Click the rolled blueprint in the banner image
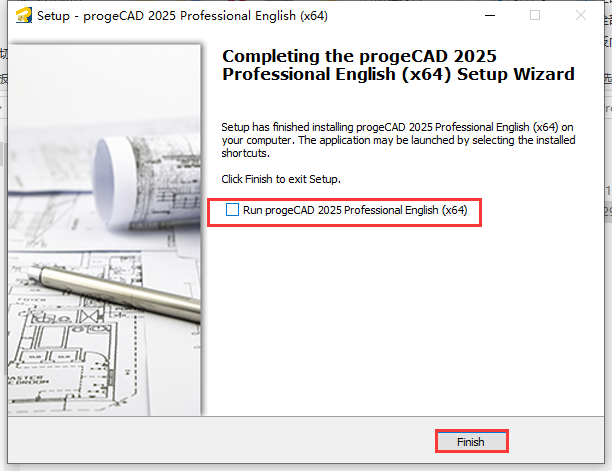Viewport: 612px width, 471px height. pyautogui.click(x=150, y=150)
